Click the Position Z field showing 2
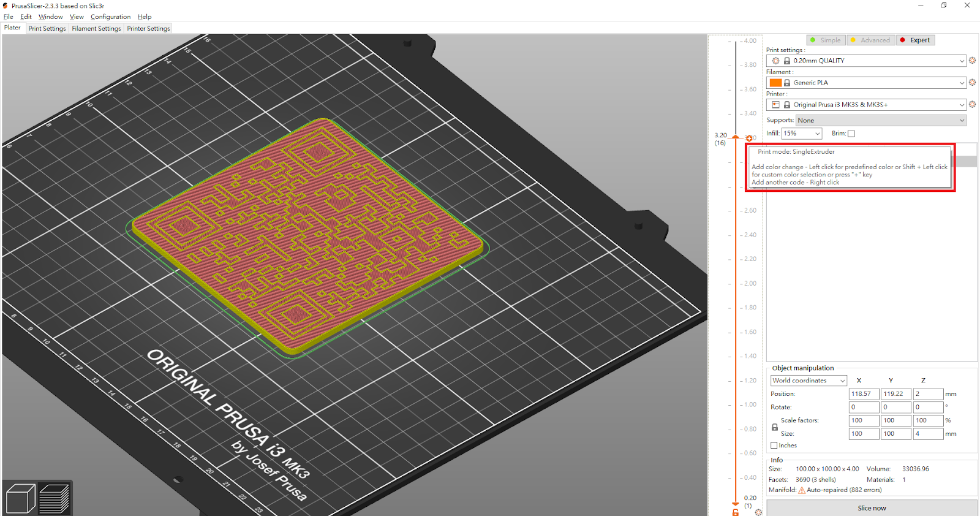This screenshot has width=980, height=516. coord(928,394)
